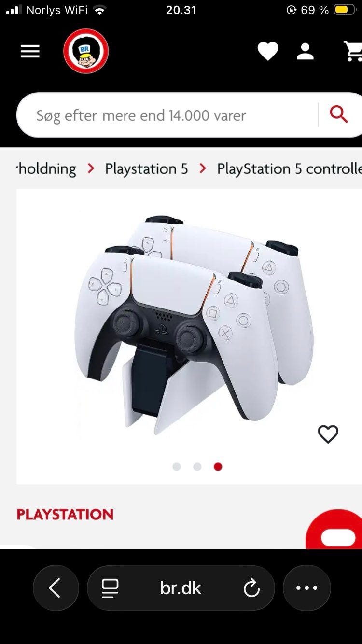Open PlayStation 5 controller breadcrumb link

[x=289, y=168]
